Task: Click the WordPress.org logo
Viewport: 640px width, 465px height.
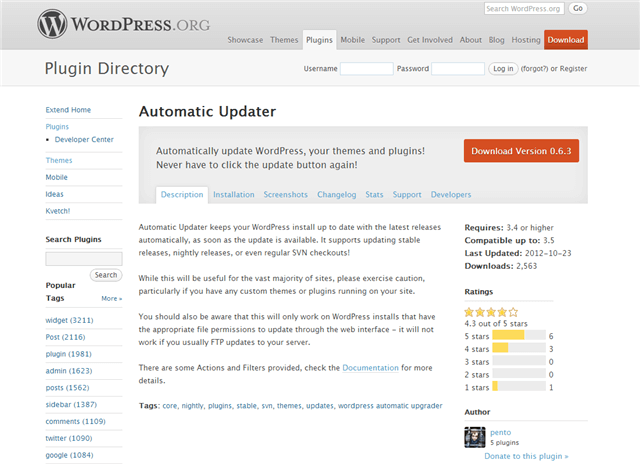Action: pyautogui.click(x=127, y=21)
